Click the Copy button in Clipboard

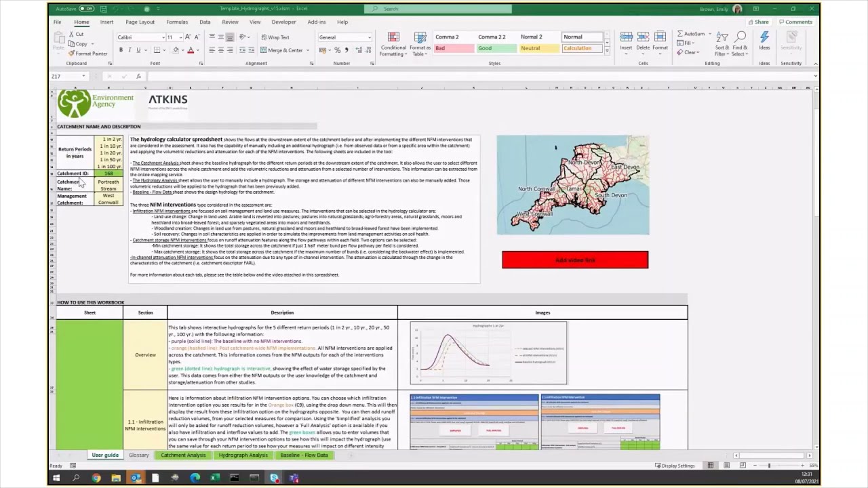[78, 43]
